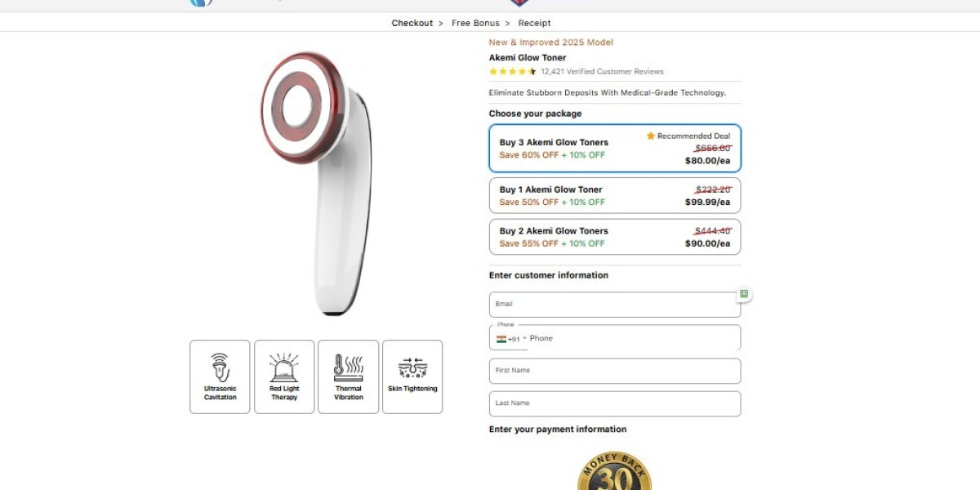
Task: Click the India flag icon in Phone field
Action: pos(501,339)
